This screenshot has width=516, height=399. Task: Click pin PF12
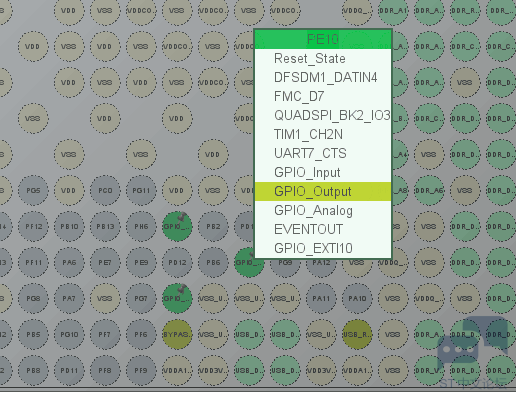[33, 226]
